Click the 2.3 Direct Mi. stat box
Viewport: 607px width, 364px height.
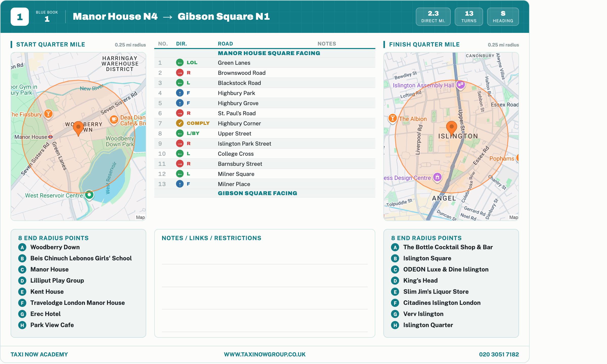coord(433,17)
